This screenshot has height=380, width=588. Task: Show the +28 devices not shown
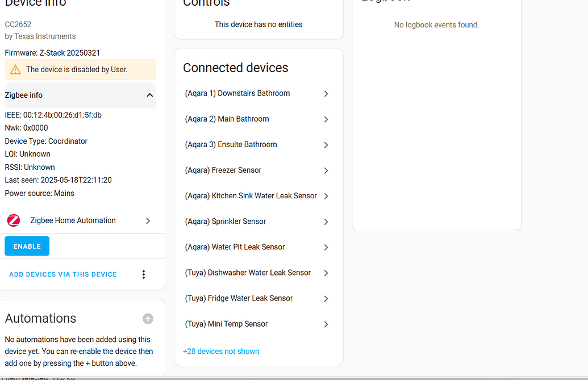click(221, 351)
